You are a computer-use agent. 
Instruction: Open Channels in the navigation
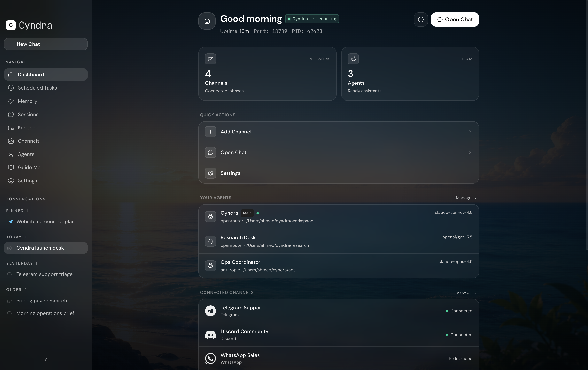(x=46, y=141)
